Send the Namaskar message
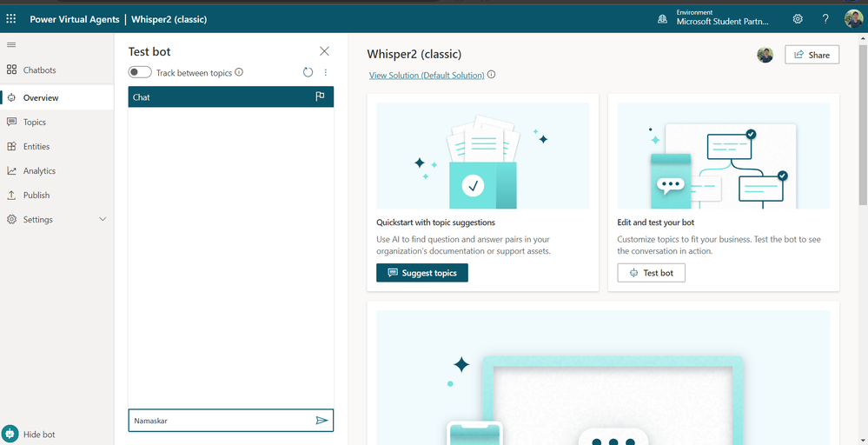Image resolution: width=868 pixels, height=445 pixels. coord(321,421)
